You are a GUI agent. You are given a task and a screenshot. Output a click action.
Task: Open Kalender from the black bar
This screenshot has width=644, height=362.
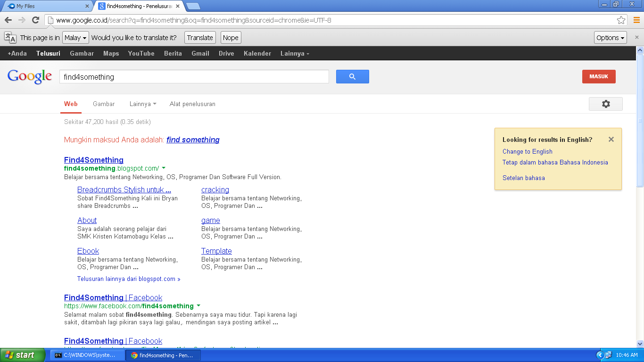[x=257, y=53]
